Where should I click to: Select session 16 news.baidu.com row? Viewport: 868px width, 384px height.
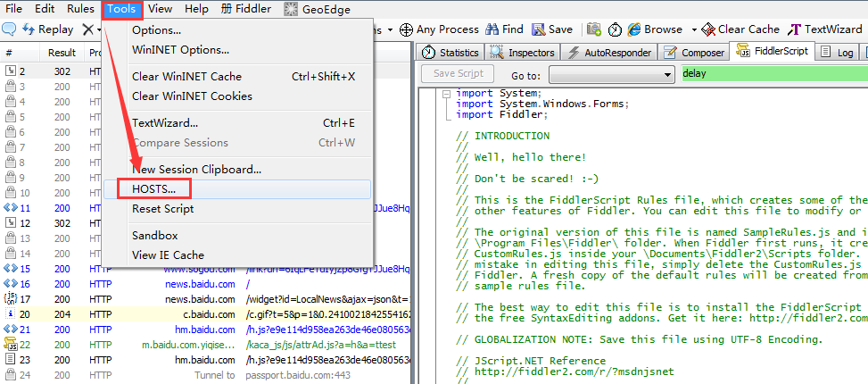pos(205,284)
